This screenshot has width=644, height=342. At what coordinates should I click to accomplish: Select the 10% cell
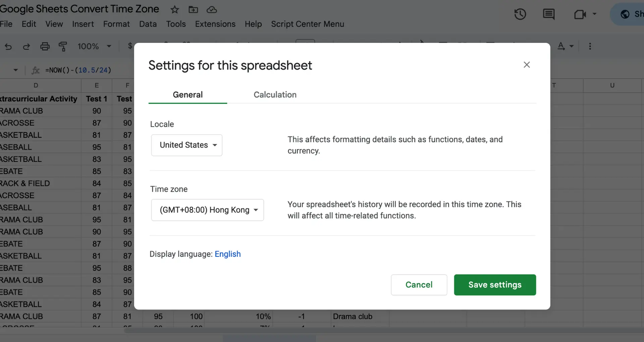[238, 317]
